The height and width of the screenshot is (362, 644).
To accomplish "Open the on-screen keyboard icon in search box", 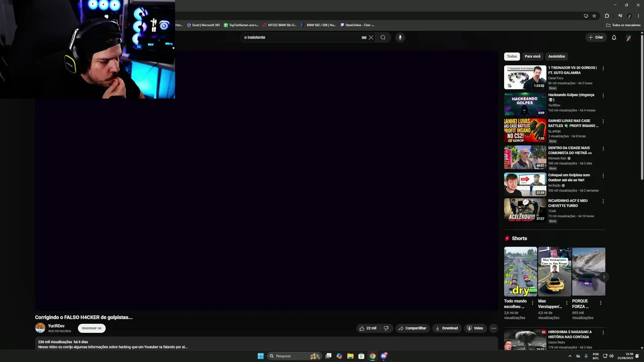I will tap(364, 37).
